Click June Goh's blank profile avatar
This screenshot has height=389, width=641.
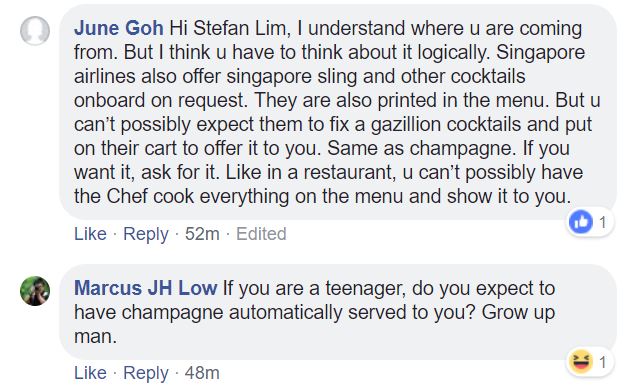35,31
